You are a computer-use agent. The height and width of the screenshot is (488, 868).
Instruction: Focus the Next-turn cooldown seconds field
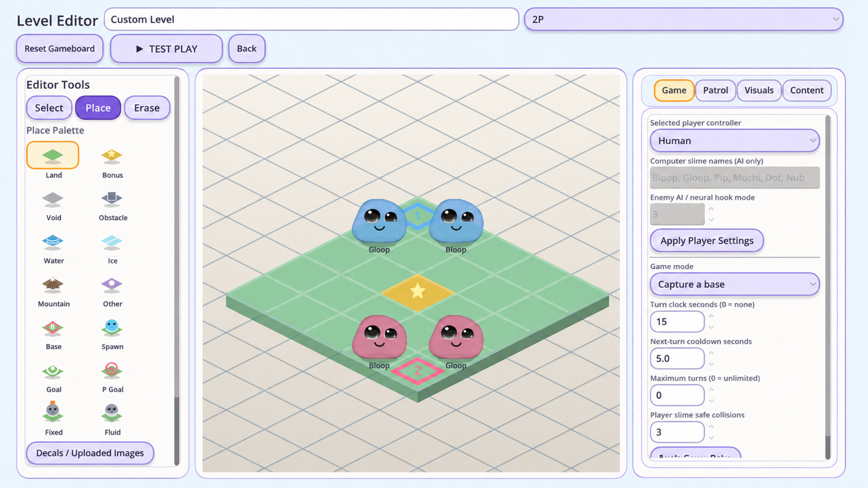coord(677,358)
